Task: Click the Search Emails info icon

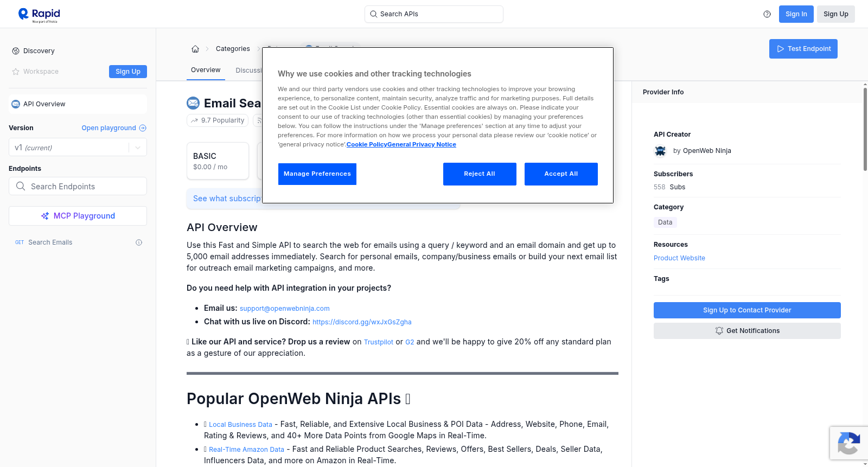Action: tap(139, 242)
